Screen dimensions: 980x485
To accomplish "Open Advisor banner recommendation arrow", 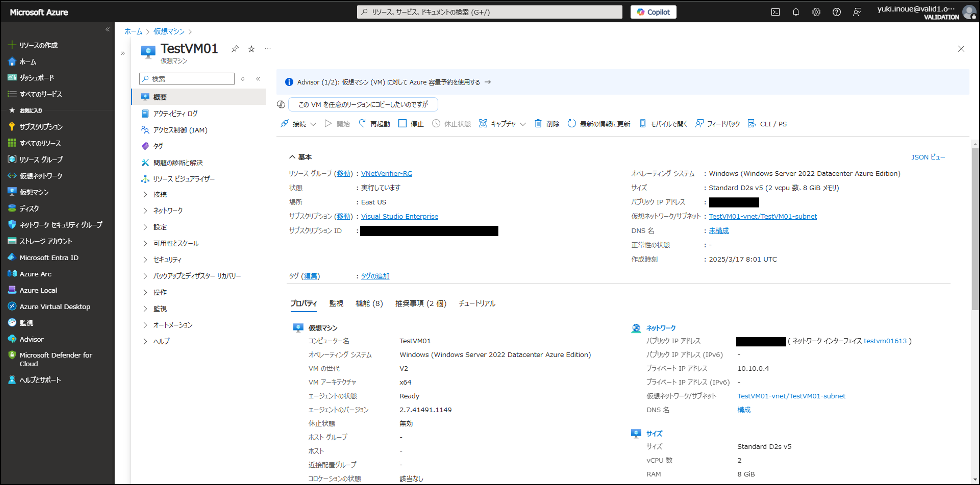I will (x=488, y=82).
